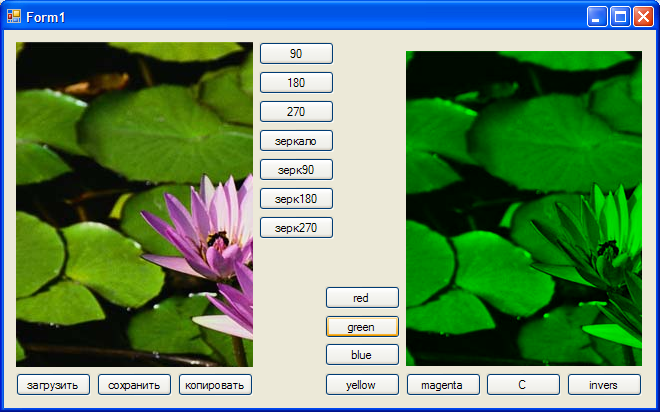The height and width of the screenshot is (412, 660).
Task: Apply the зерк270 transformation
Action: pos(296,228)
